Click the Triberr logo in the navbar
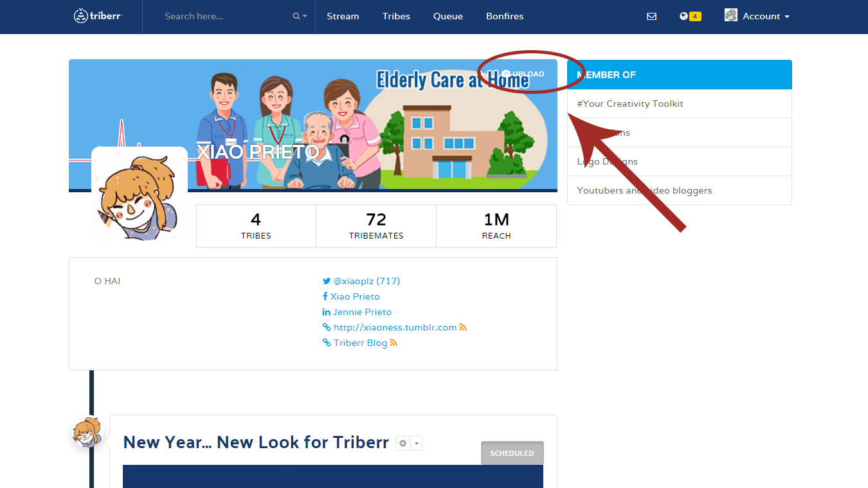868x488 pixels. tap(98, 16)
